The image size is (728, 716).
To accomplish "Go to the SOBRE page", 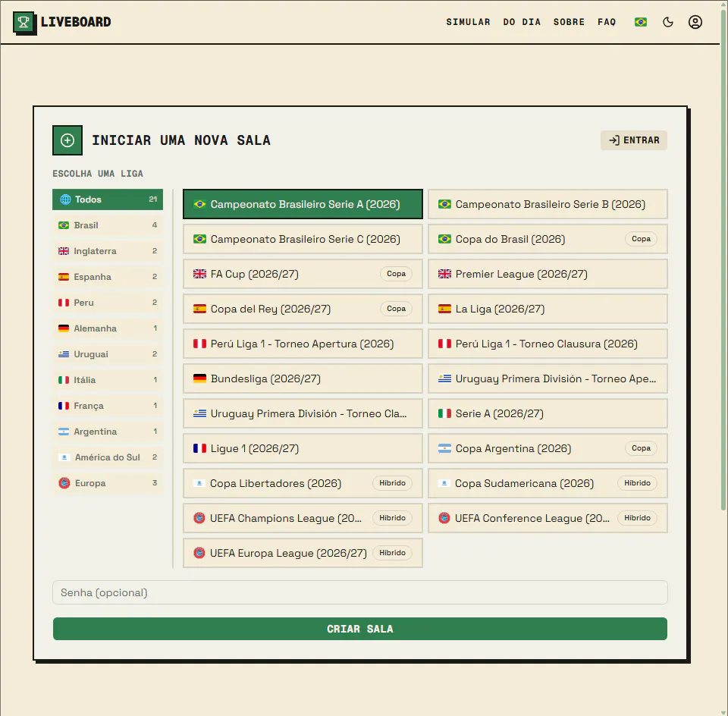I will point(569,22).
